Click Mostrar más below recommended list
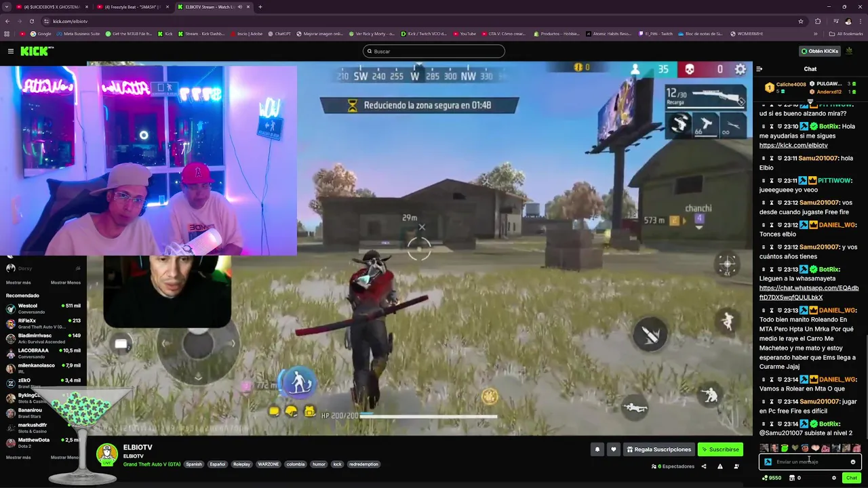Viewport: 868px width, 488px height. click(18, 457)
